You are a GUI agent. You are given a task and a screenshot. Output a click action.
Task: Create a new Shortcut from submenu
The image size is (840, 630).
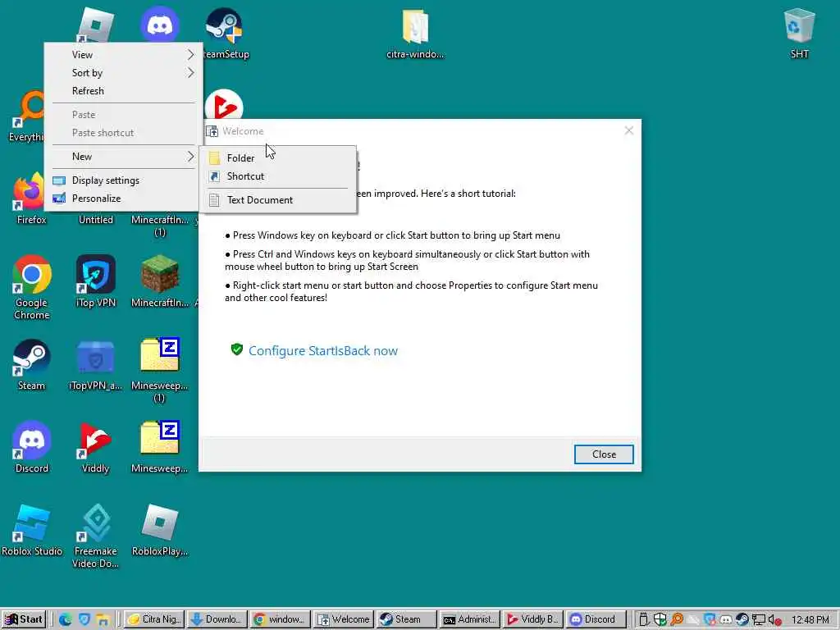pos(277,176)
